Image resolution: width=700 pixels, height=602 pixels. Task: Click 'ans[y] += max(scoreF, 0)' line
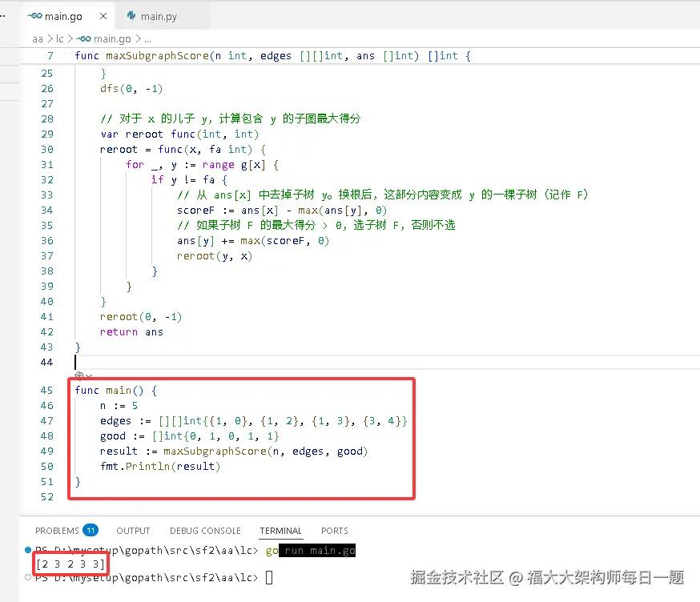pos(252,241)
